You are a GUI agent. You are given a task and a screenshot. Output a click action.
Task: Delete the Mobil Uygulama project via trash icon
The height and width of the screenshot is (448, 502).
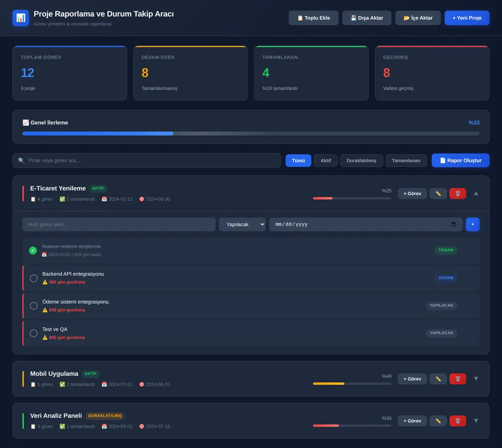458,379
